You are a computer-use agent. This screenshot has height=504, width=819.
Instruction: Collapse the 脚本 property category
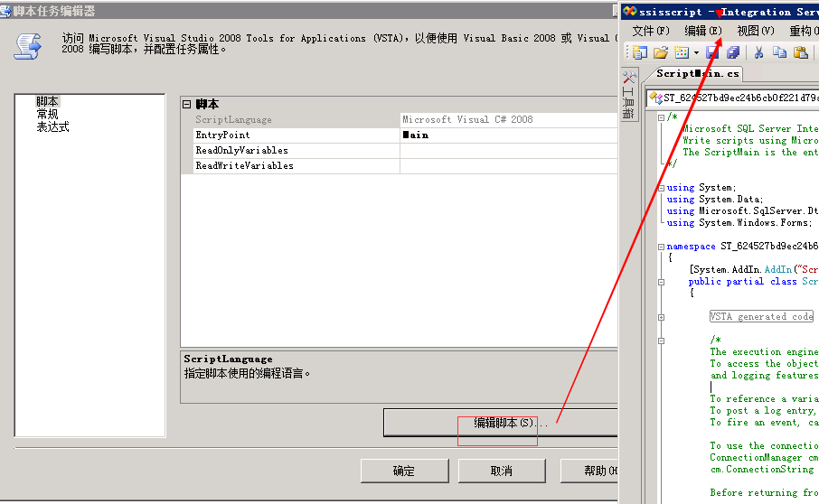click(186, 105)
